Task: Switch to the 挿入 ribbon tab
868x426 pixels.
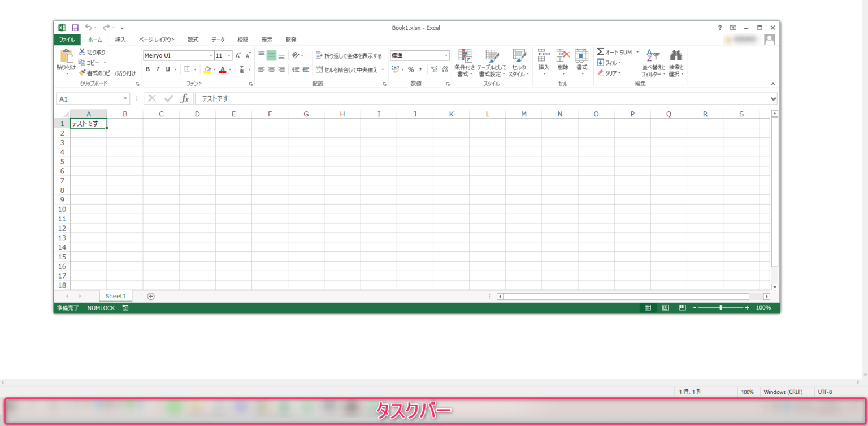Action: (x=120, y=40)
